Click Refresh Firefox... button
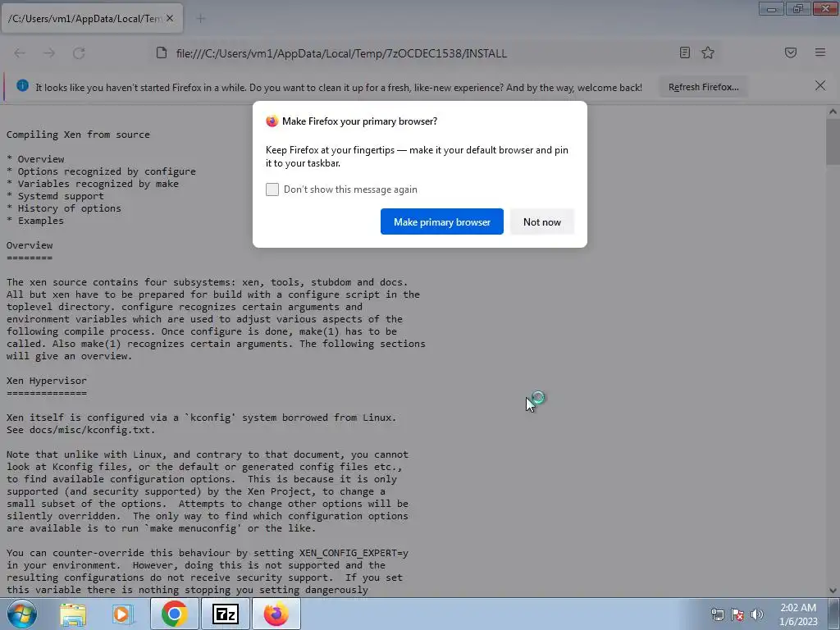The height and width of the screenshot is (630, 840). tap(703, 87)
